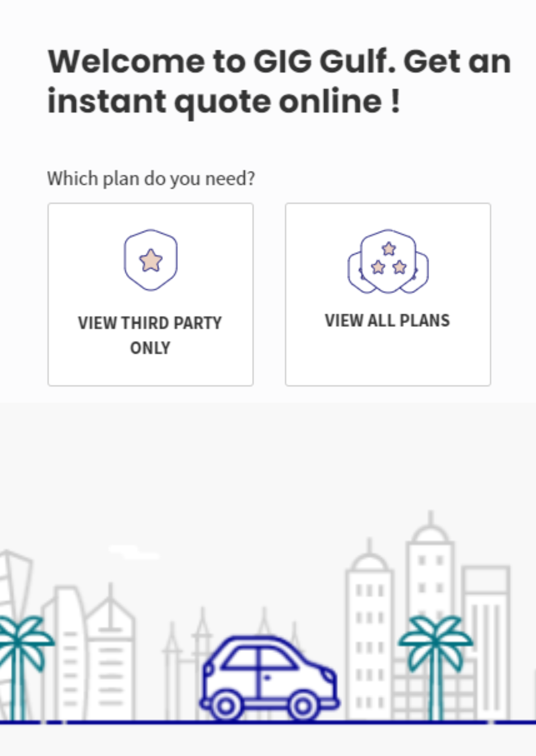Click the "VIEW THIRD PARTY ONLY" label text

[x=150, y=335]
